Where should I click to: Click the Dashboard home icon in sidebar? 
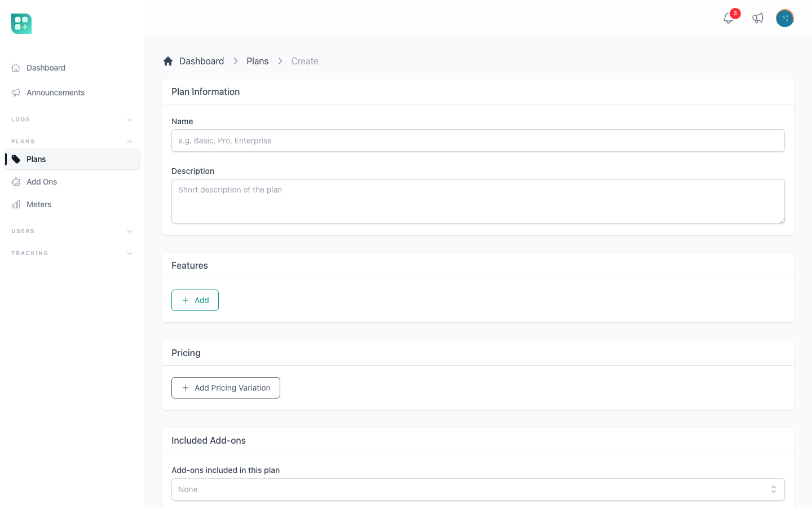[x=16, y=68]
